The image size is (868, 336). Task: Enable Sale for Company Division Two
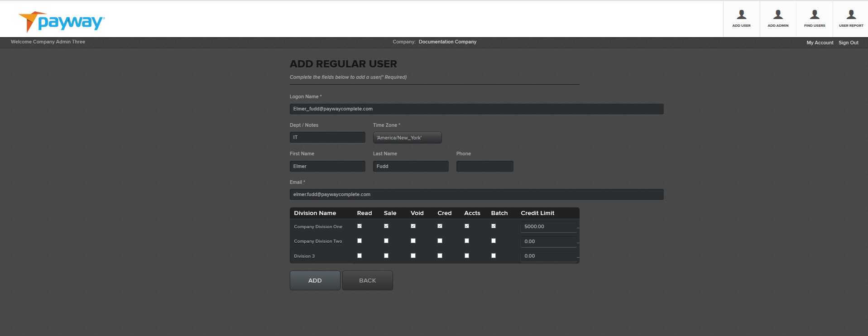point(386,241)
